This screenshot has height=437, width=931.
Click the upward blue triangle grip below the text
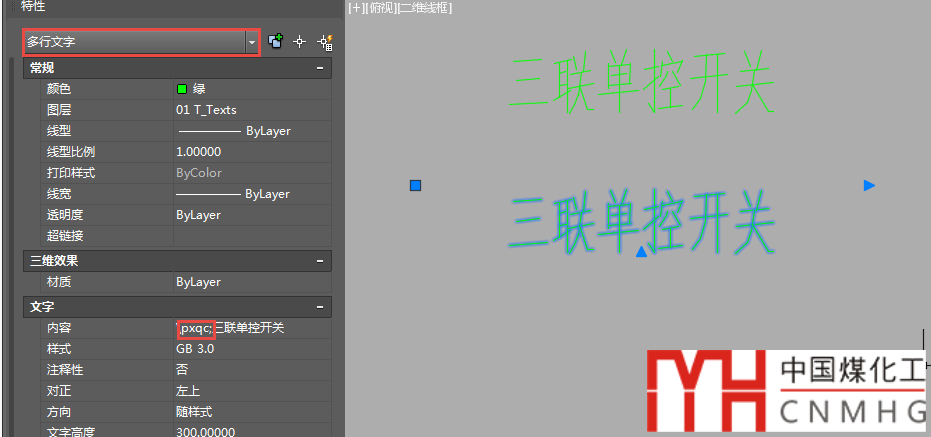(641, 251)
